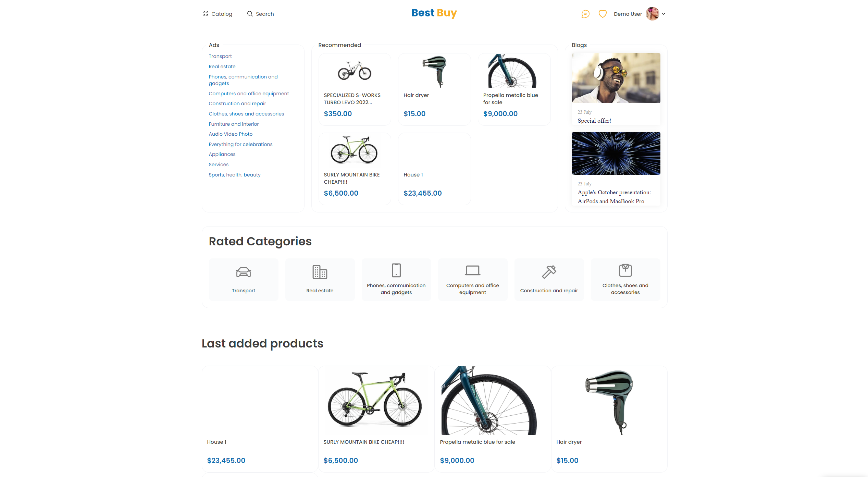Click the Search magnifier icon
The image size is (868, 477).
pyautogui.click(x=250, y=14)
